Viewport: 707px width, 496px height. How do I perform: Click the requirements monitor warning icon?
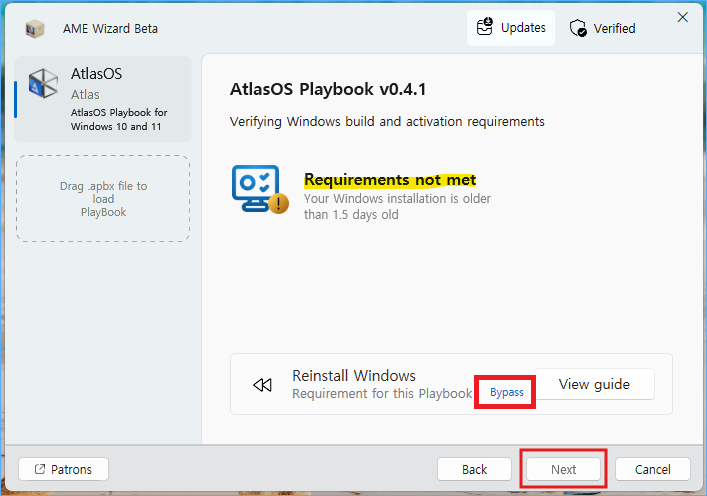coord(261,189)
